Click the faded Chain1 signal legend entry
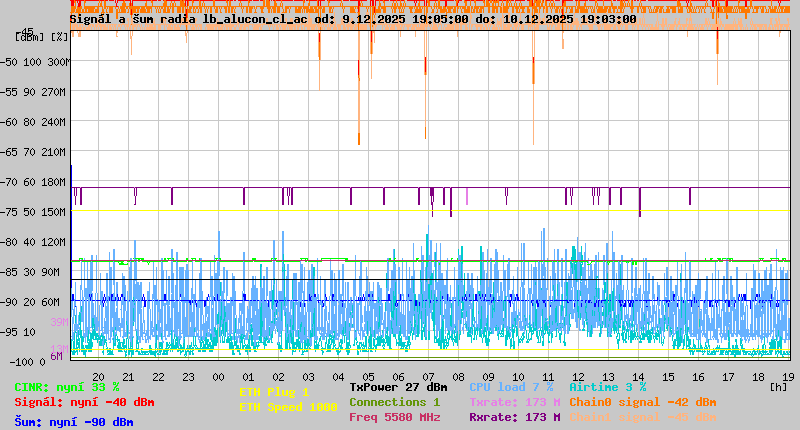The height and width of the screenshot is (430, 800). point(643,417)
